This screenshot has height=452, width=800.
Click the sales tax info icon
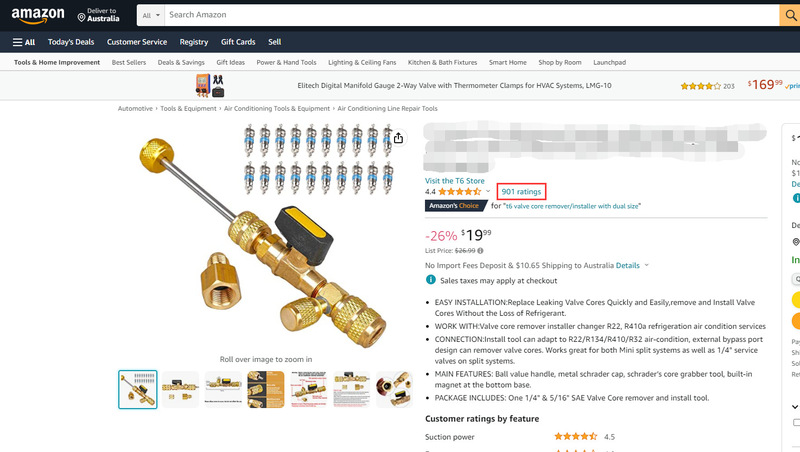[x=431, y=280]
